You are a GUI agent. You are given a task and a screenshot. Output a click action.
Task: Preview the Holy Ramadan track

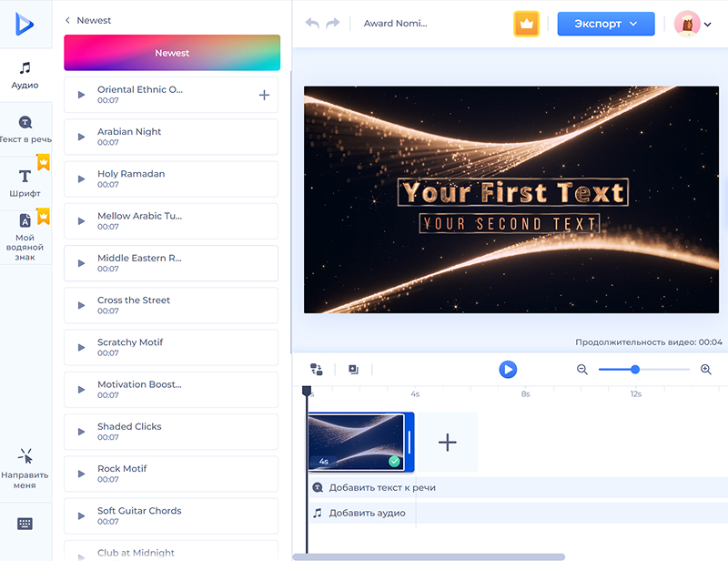[x=81, y=178]
